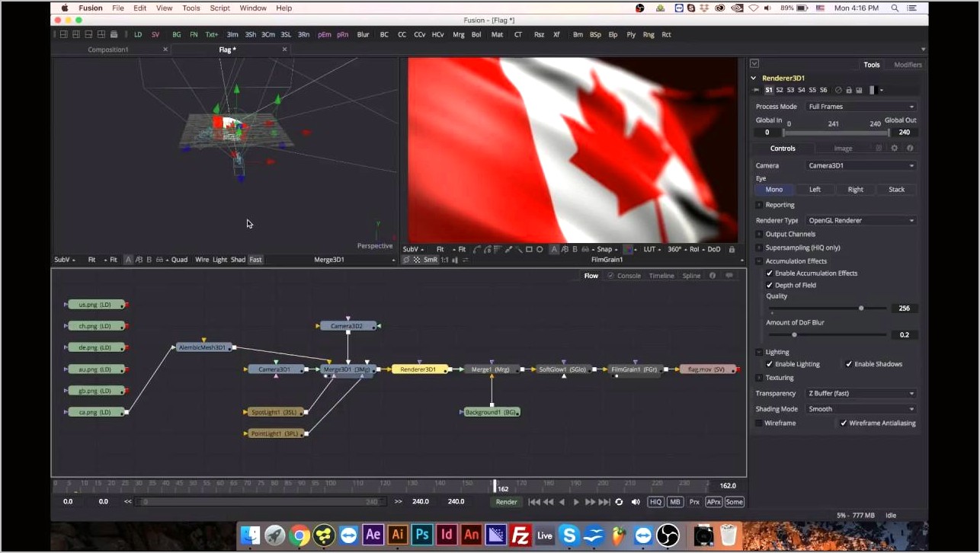Screen dimensions: 980x553
Task: Select the AlembicMesh3D1 node
Action: coord(203,347)
